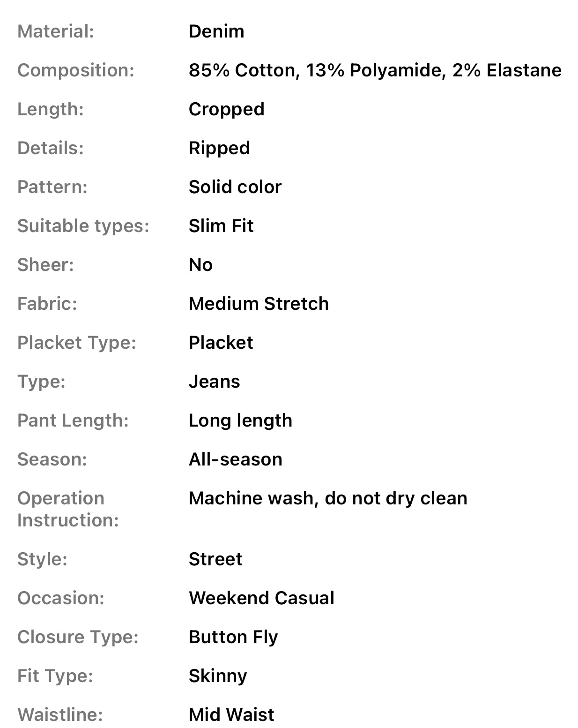This screenshot has width=578, height=728.
Task: Click the Machine wash instruction text
Action: (328, 498)
